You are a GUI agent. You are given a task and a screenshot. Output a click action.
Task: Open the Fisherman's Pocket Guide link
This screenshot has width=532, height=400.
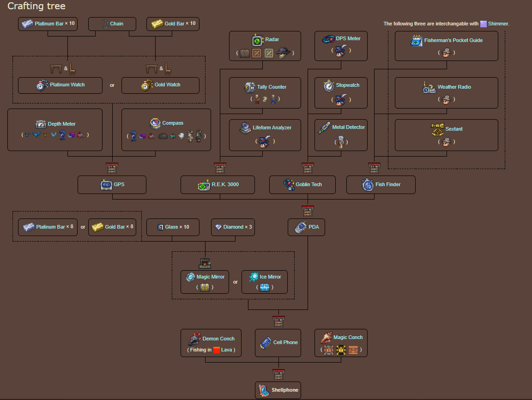pos(453,41)
